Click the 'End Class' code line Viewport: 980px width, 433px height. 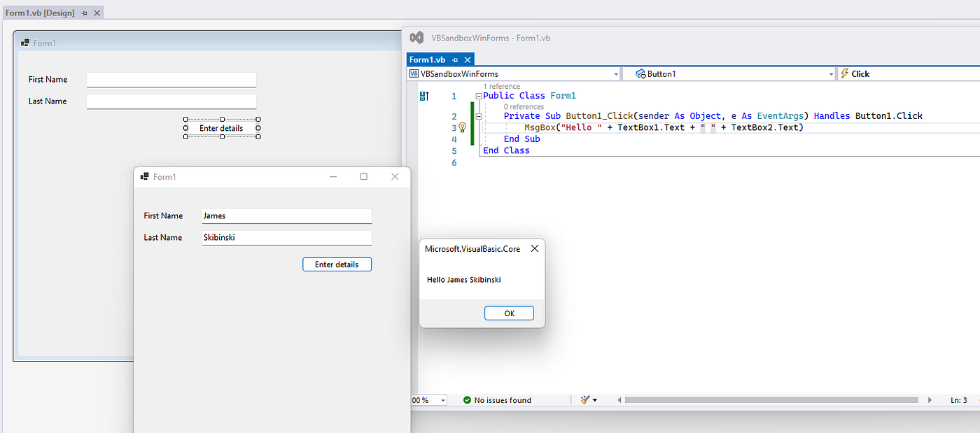click(x=506, y=150)
